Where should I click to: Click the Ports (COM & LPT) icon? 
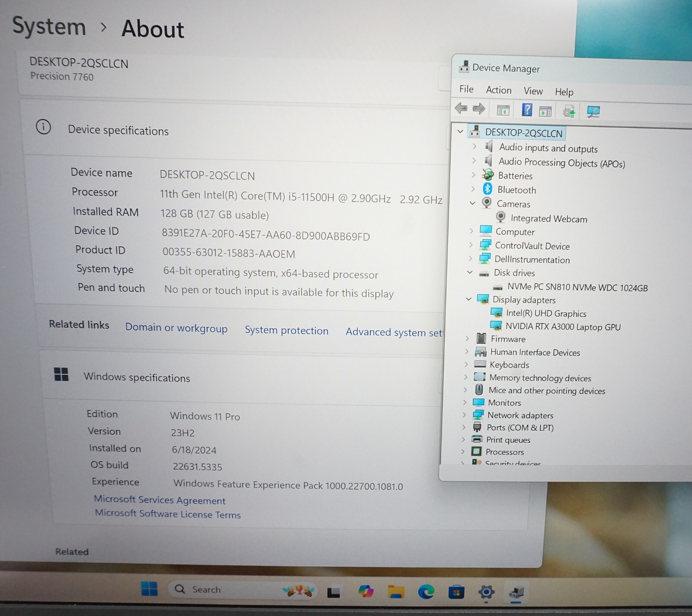click(477, 427)
